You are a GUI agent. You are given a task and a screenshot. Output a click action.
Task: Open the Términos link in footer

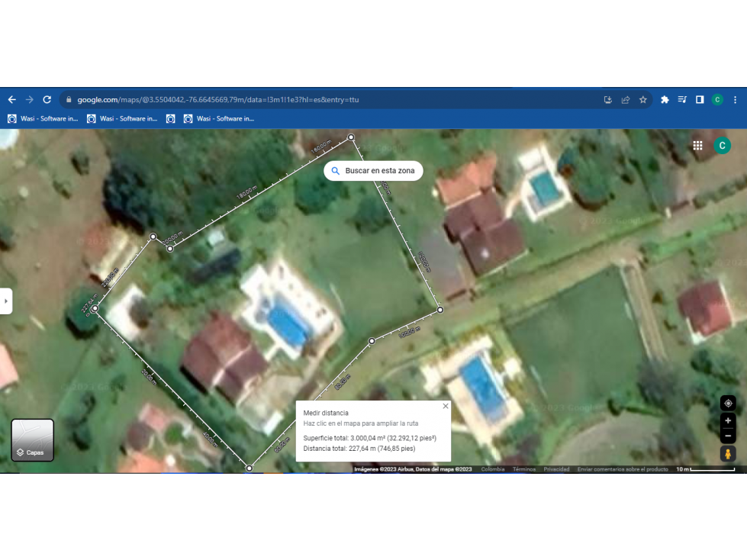click(x=524, y=469)
